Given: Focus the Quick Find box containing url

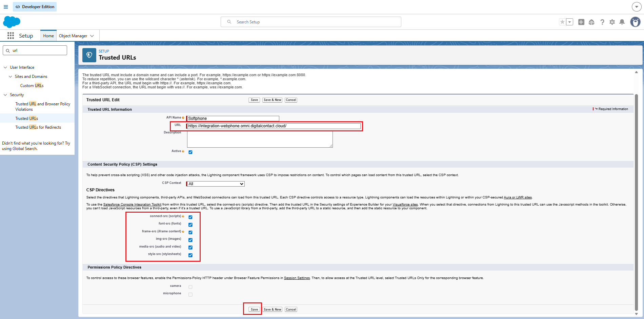Looking at the screenshot, I should click(x=35, y=50).
